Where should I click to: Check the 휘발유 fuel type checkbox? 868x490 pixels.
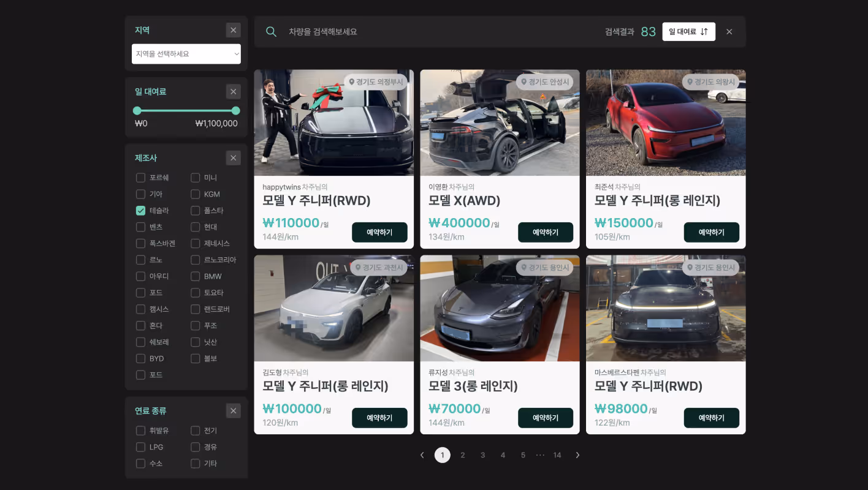tap(140, 431)
